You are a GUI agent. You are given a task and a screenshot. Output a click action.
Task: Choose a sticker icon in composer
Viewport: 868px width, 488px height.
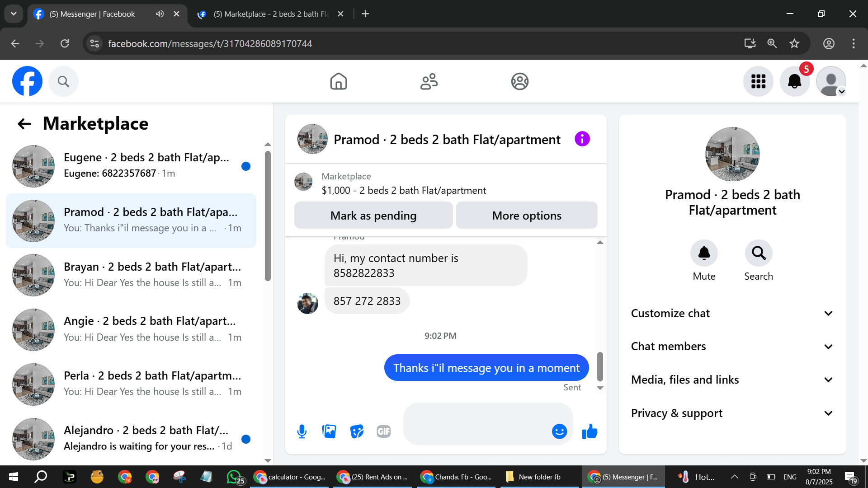pos(357,432)
